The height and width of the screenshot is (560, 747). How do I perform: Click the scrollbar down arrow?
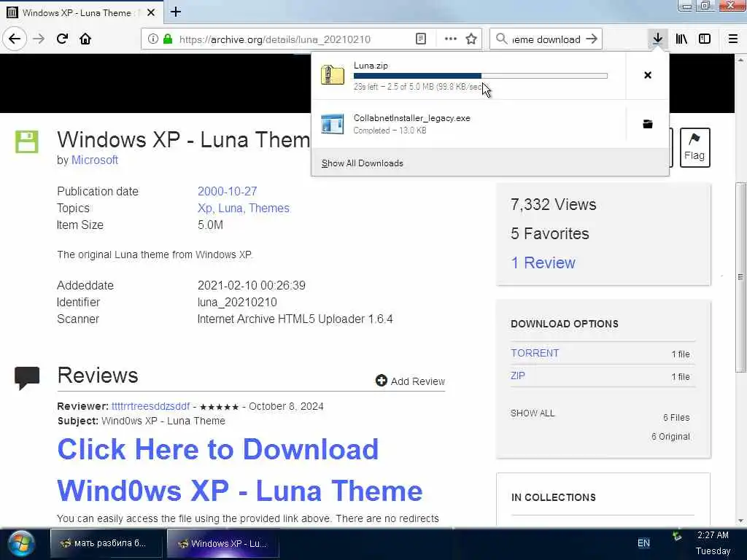[740, 521]
